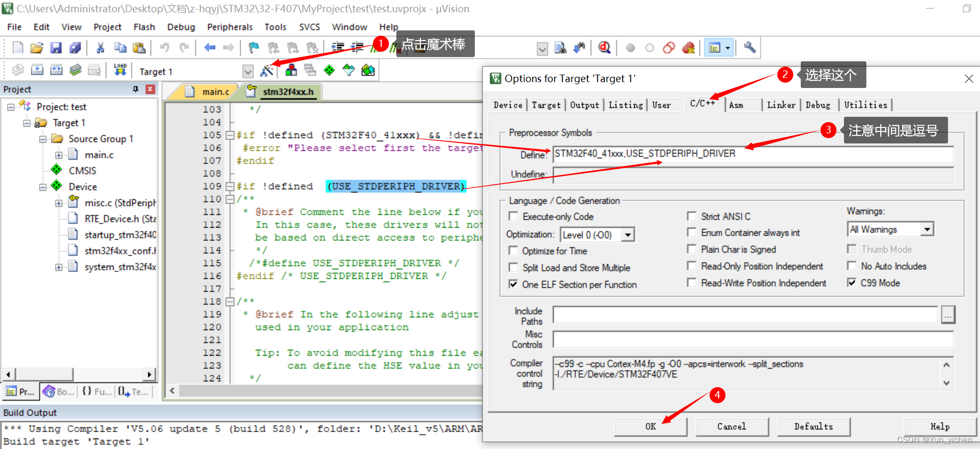The image size is (980, 449).
Task: Collapse the Device component node
Action: (43, 187)
